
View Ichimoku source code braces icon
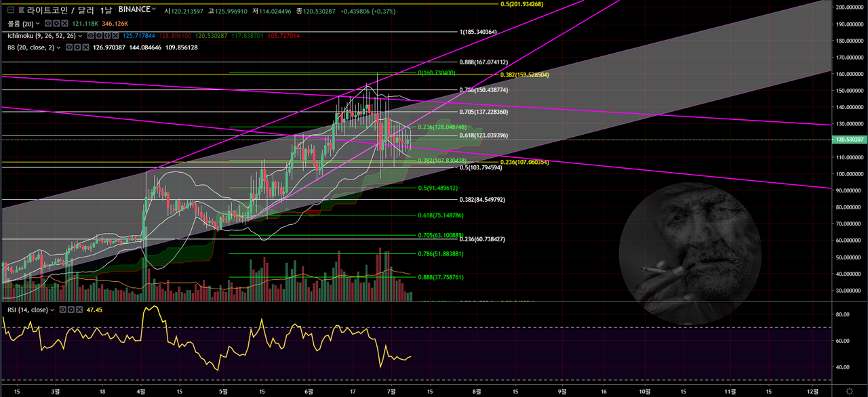[x=107, y=36]
